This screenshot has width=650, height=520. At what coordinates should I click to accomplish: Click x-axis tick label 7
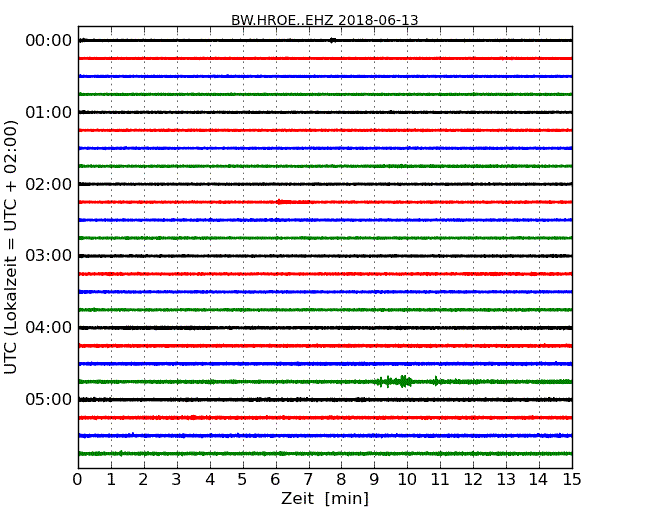pos(308,480)
